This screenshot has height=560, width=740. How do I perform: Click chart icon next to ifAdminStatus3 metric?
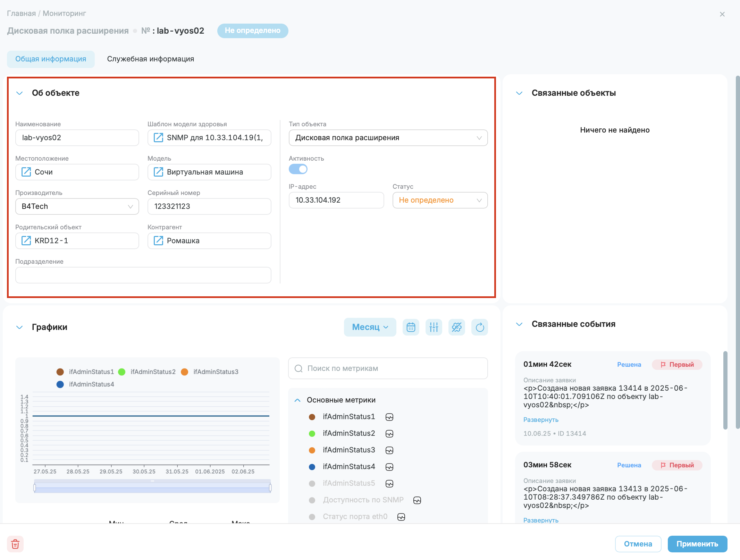pyautogui.click(x=389, y=450)
